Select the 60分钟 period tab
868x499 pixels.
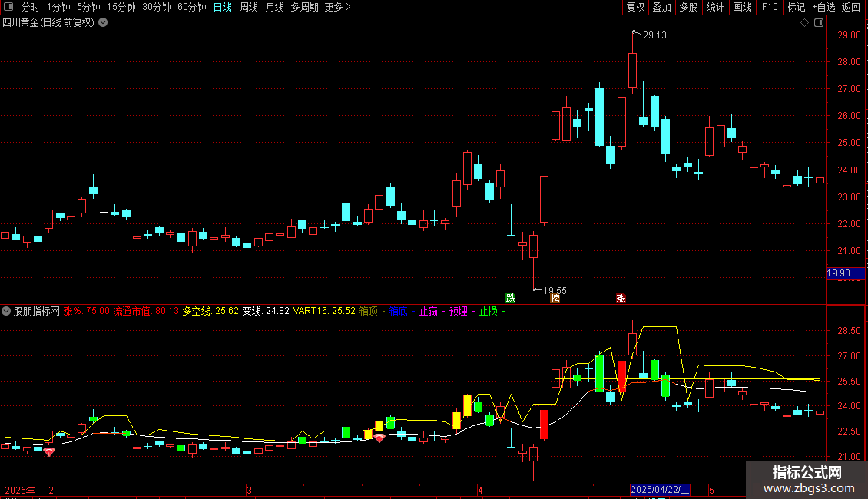192,7
